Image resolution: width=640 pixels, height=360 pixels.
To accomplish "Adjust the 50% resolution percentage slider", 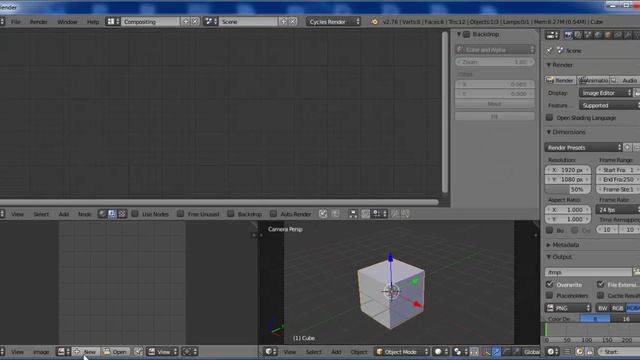I will pyautogui.click(x=568, y=189).
